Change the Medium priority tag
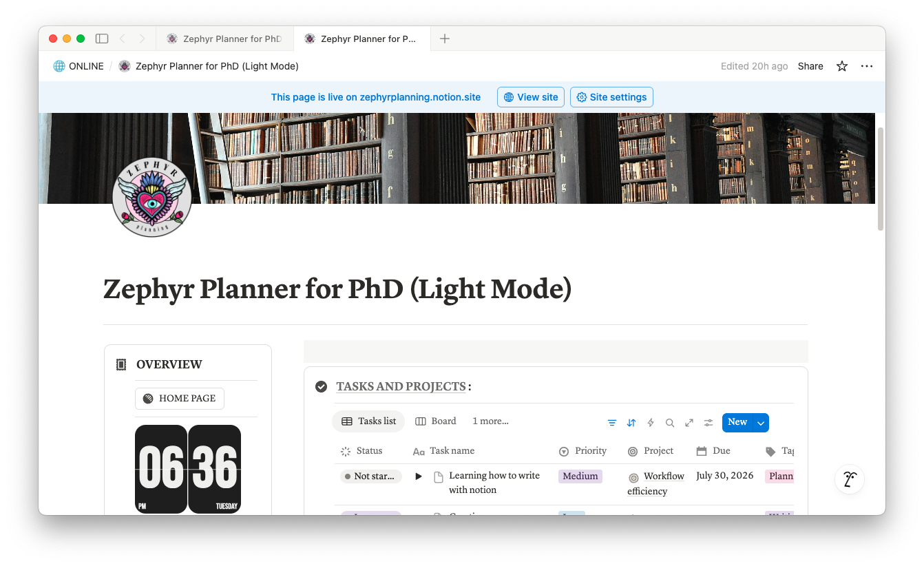 (580, 476)
